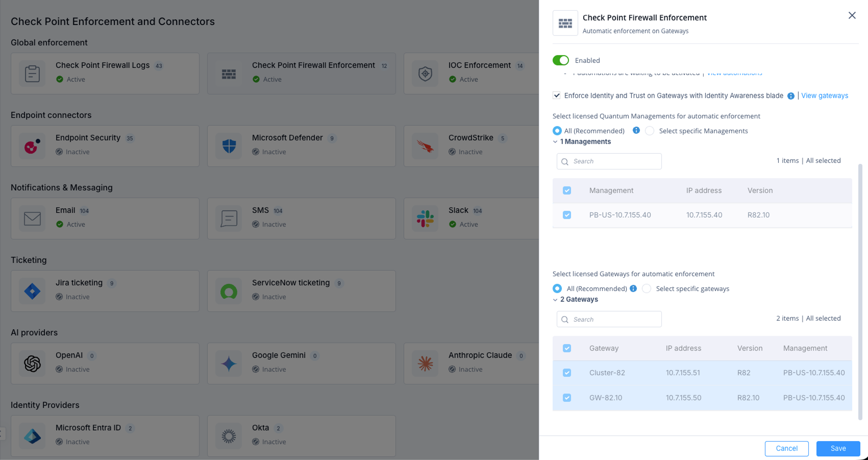Screen dimensions: 868x460
Task: Select the OpenAI logo icon
Action: (32, 363)
